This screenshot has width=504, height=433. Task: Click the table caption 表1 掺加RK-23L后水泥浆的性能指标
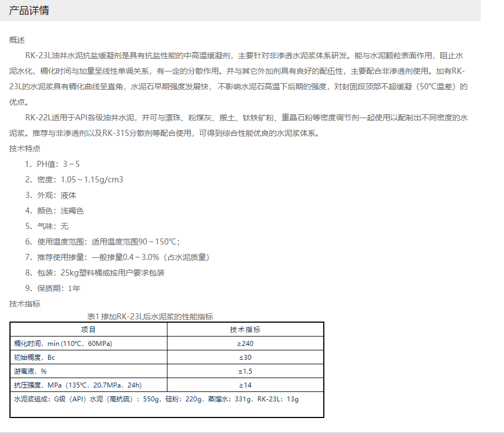pyautogui.click(x=150, y=317)
